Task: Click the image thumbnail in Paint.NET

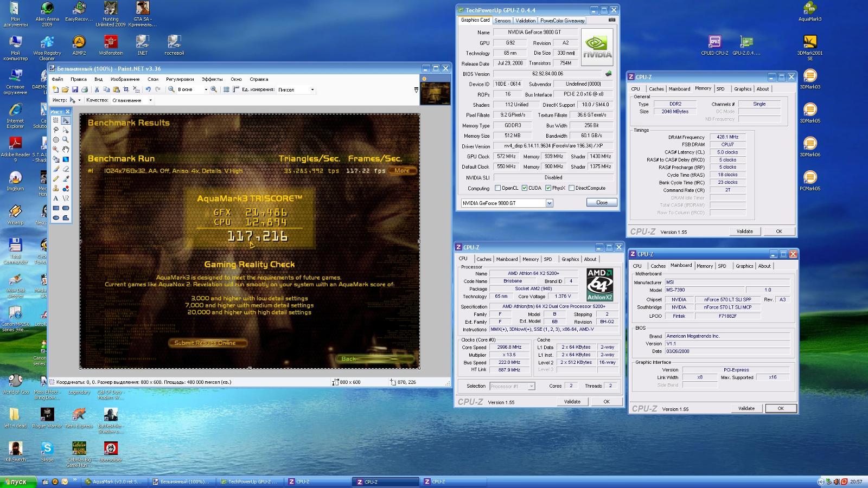Action: point(435,93)
